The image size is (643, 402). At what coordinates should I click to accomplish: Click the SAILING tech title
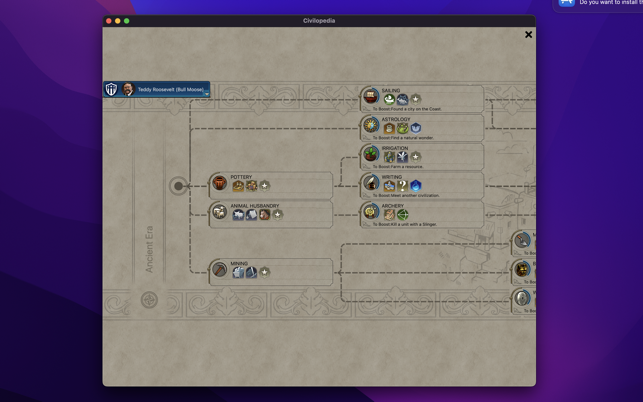(x=390, y=91)
